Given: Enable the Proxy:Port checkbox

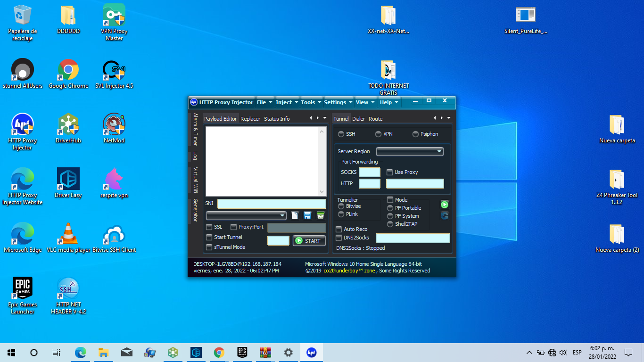Looking at the screenshot, I should click(x=233, y=227).
